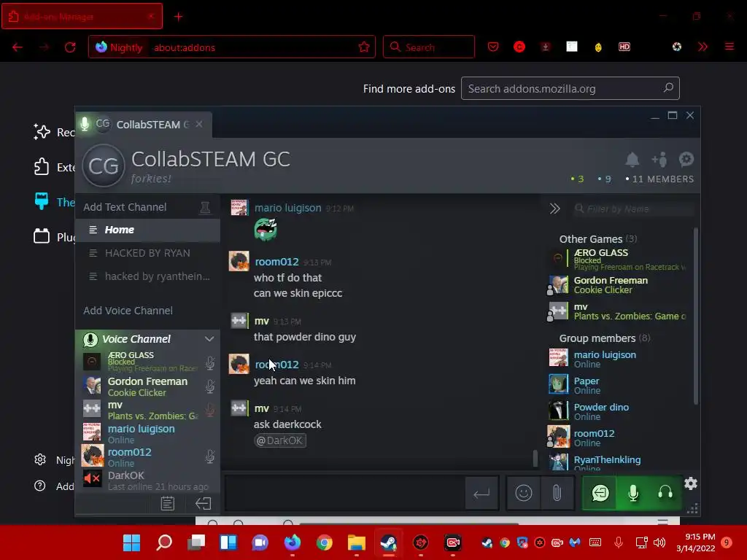Select the CollabSTEAM chat tab
This screenshot has height=560, width=747.
coord(143,124)
